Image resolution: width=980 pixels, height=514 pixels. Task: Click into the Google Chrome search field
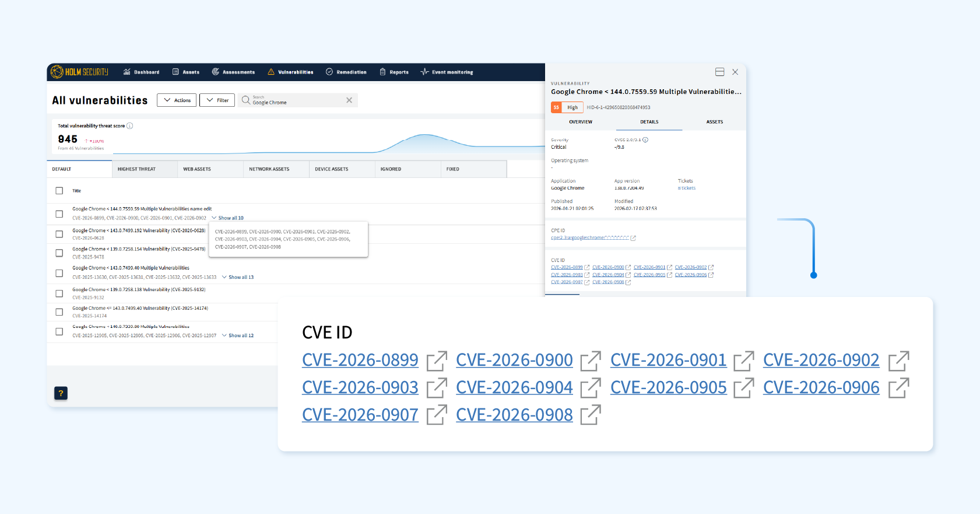(297, 100)
